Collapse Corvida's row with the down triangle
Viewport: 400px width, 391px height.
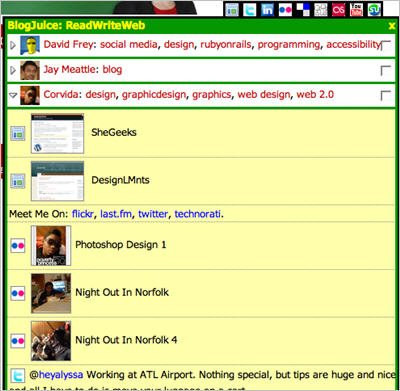13,95
